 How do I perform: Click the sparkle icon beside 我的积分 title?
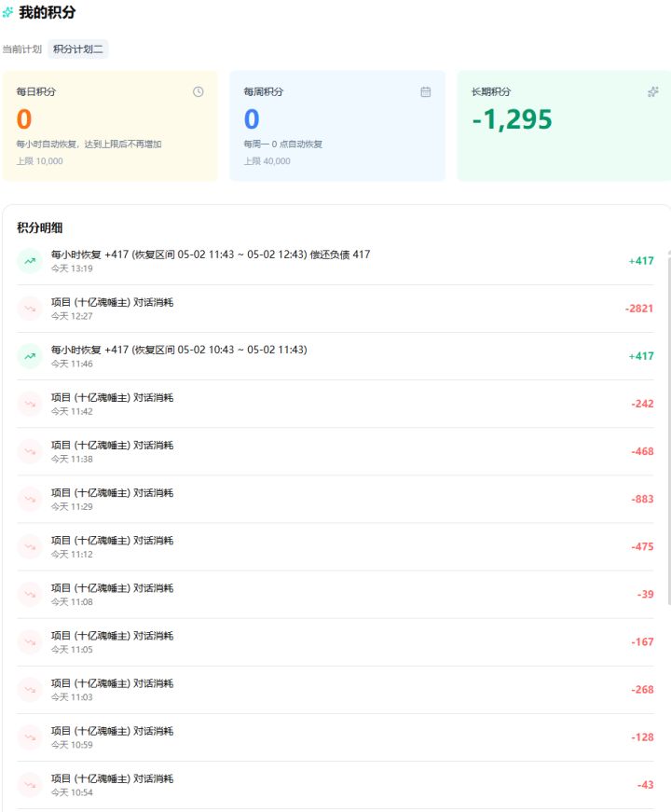click(x=7, y=12)
